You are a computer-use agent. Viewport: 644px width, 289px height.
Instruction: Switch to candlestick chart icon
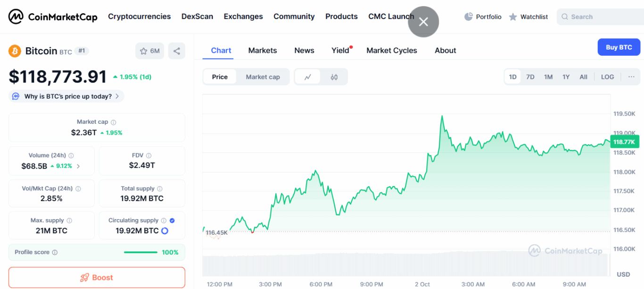pos(334,77)
